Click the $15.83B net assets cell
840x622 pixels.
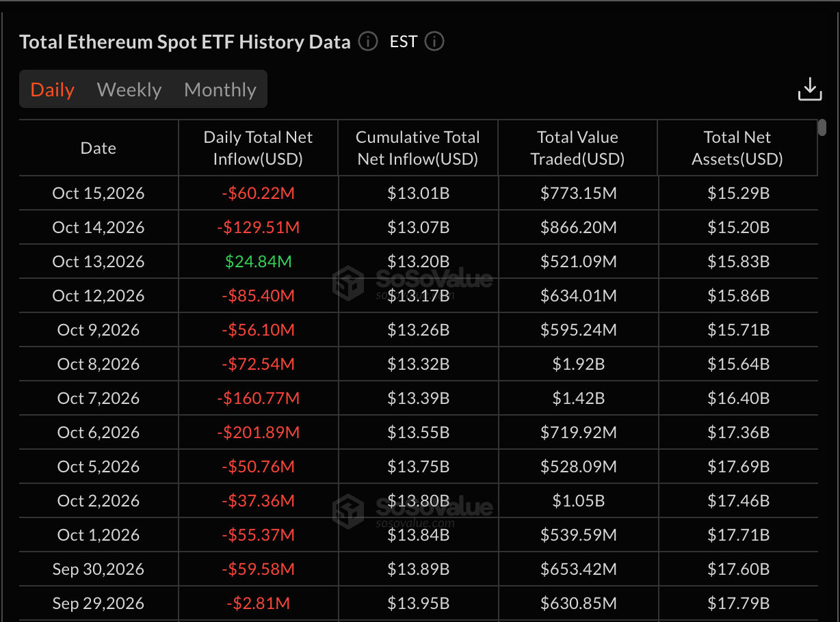(739, 262)
